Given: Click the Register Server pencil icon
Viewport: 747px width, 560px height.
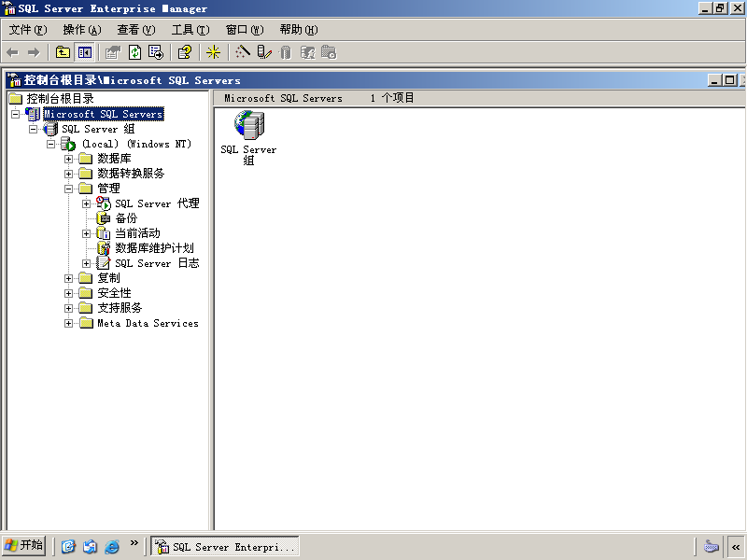Looking at the screenshot, I should 264,52.
